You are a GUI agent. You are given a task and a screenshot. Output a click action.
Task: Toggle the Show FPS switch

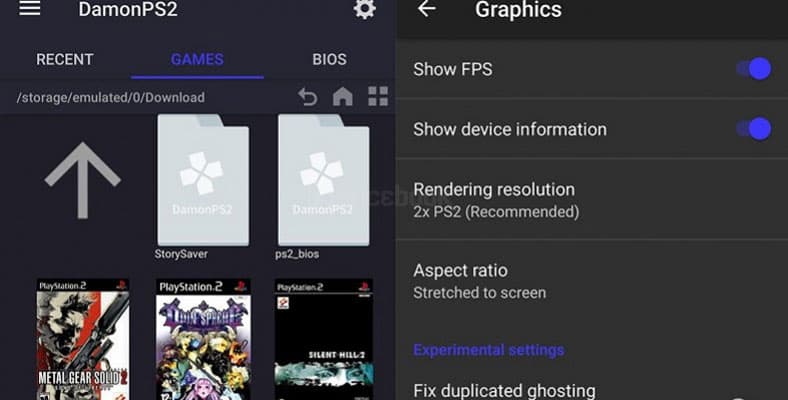coord(754,69)
